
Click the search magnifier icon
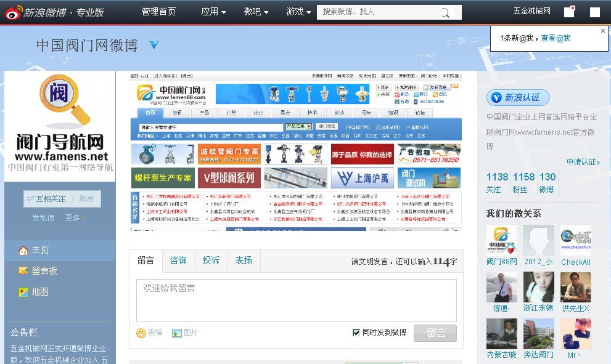pyautogui.click(x=445, y=12)
